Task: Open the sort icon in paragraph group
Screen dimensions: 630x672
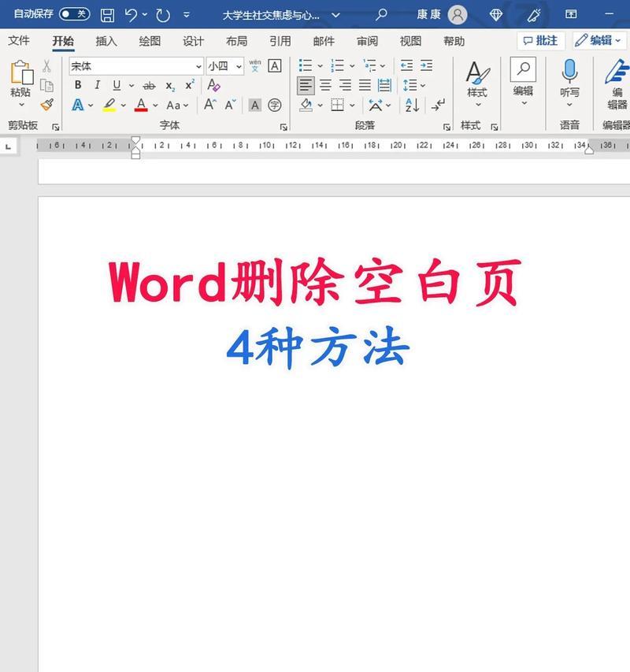Action: (x=410, y=105)
